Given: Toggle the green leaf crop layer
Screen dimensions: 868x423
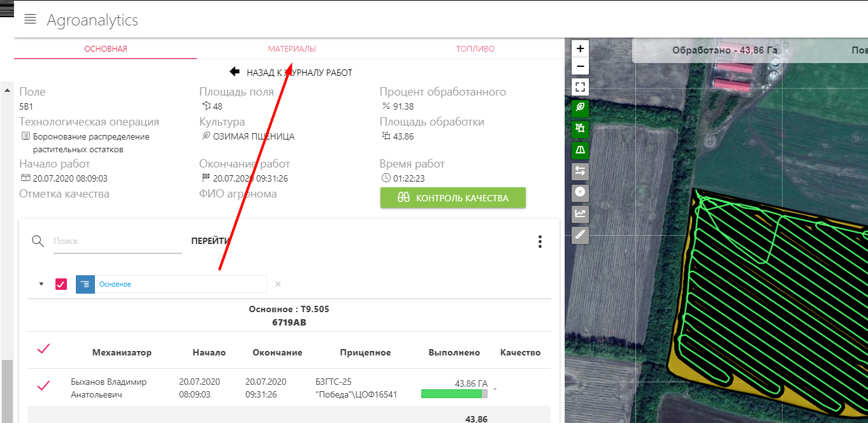Looking at the screenshot, I should click(x=580, y=108).
